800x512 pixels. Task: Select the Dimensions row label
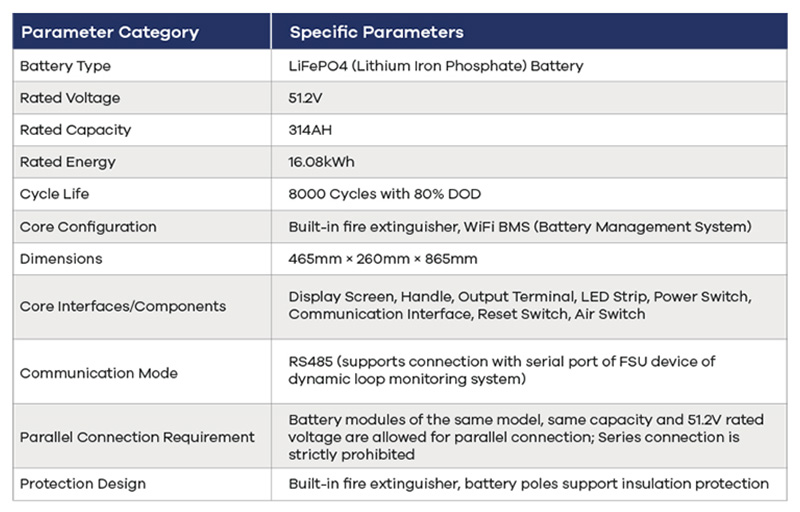click(x=61, y=259)
